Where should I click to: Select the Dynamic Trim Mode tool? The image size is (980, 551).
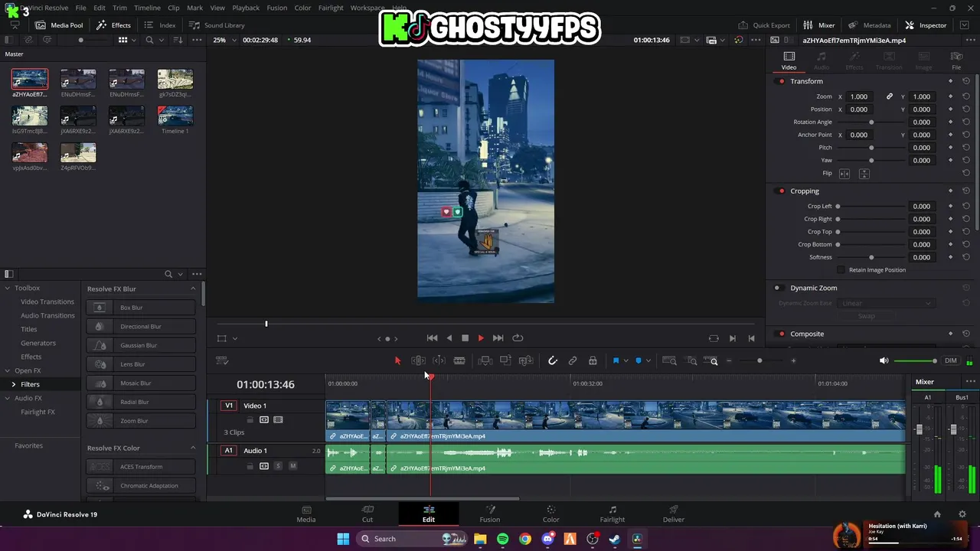pos(439,360)
